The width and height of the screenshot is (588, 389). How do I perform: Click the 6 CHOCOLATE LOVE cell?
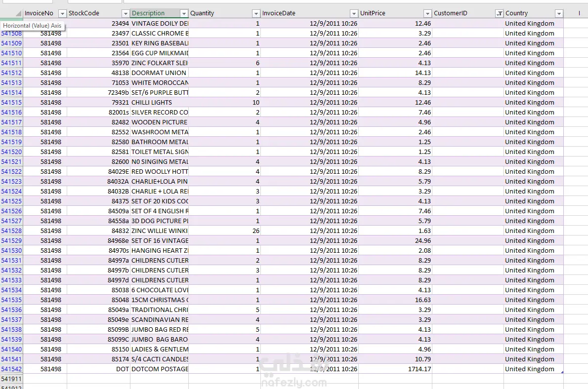160,290
